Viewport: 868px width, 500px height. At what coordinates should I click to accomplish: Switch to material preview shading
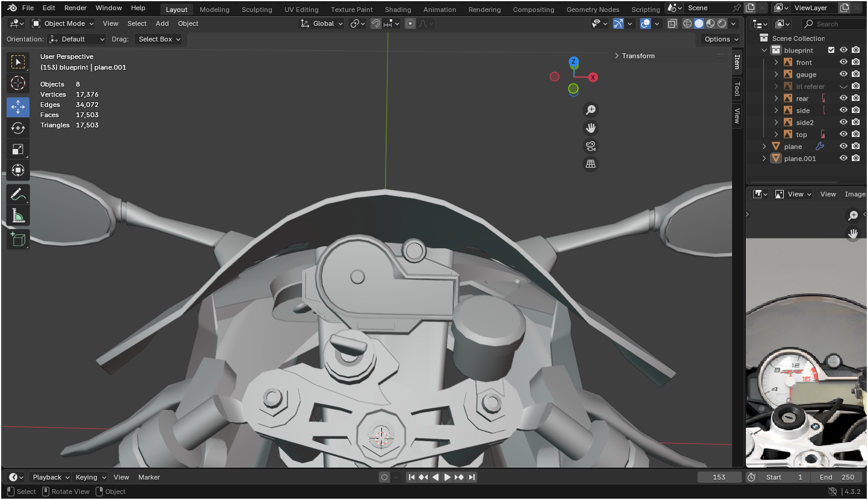click(710, 23)
